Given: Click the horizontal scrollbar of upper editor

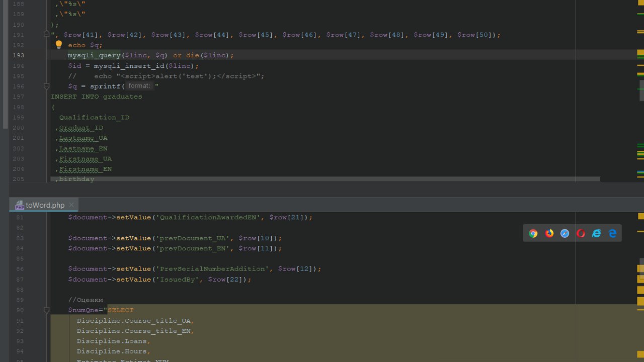Looking at the screenshot, I should click(325, 179).
